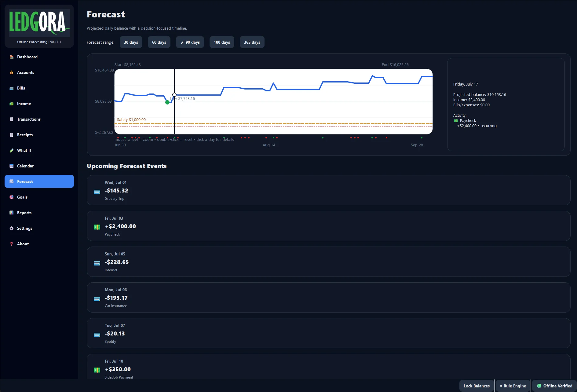Image resolution: width=577 pixels, height=392 pixels.
Task: Click the Safety $1,000.00 threshold line label
Action: (131, 120)
